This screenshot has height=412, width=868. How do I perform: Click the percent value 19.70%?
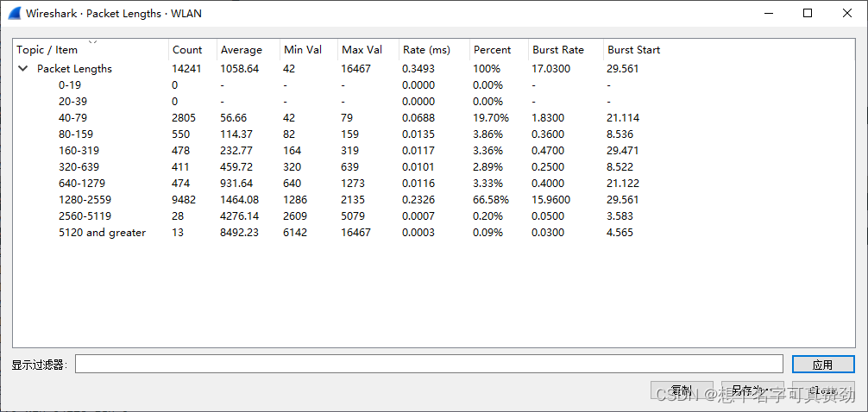point(490,118)
